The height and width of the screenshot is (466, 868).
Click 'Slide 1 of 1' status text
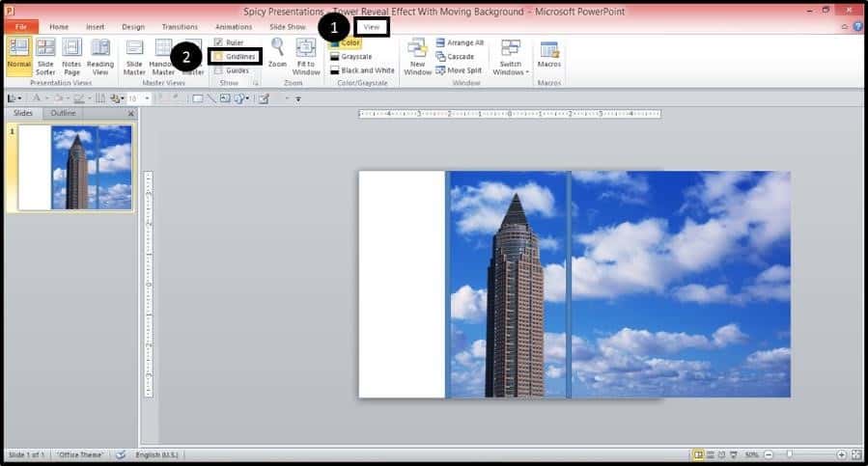[x=26, y=455]
